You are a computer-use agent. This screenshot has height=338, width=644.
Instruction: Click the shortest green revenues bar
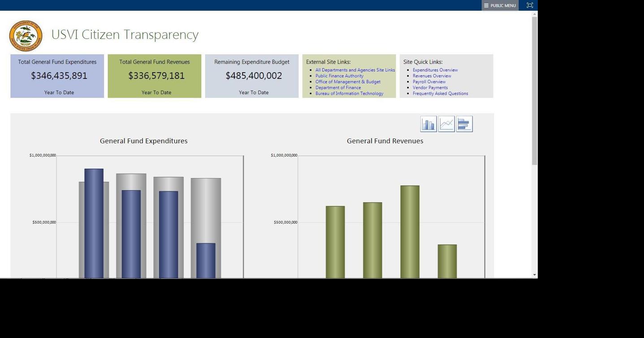pos(447,261)
